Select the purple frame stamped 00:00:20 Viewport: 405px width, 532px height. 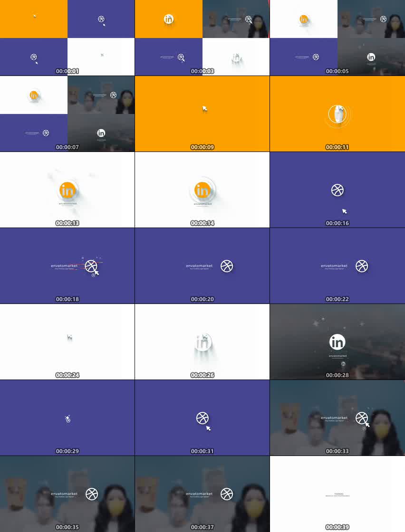(x=202, y=266)
